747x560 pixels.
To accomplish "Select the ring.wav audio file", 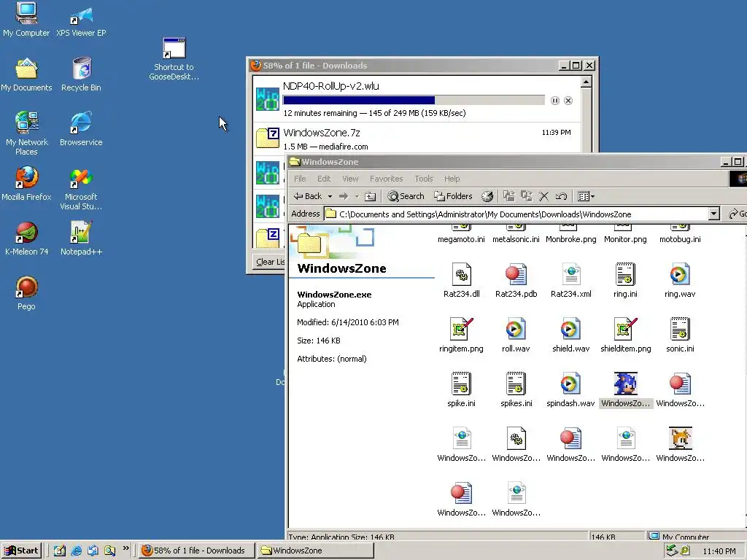I will tap(680, 281).
